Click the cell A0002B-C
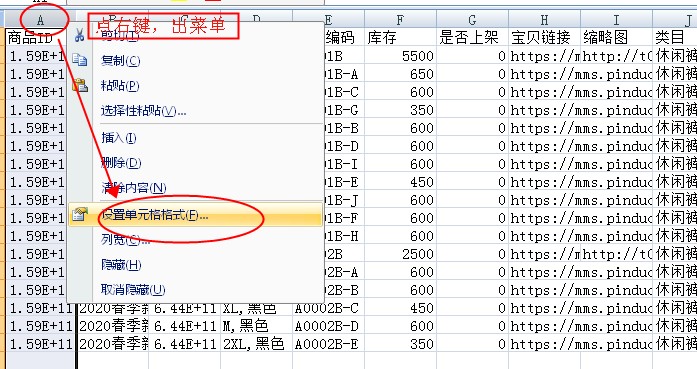Viewport: 697px width, 369px height. tap(328, 308)
